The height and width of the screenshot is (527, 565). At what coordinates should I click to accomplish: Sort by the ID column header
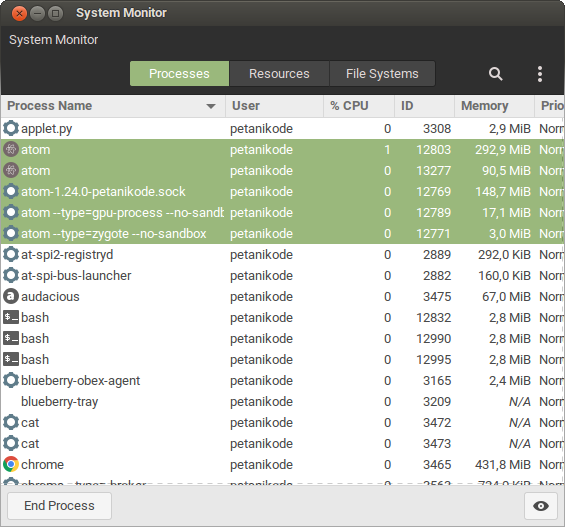pyautogui.click(x=424, y=106)
